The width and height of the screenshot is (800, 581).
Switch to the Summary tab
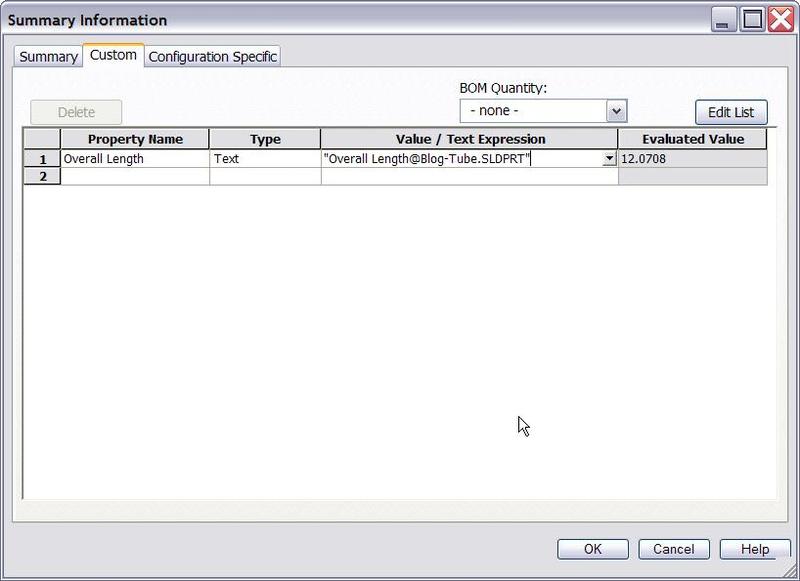pos(48,57)
